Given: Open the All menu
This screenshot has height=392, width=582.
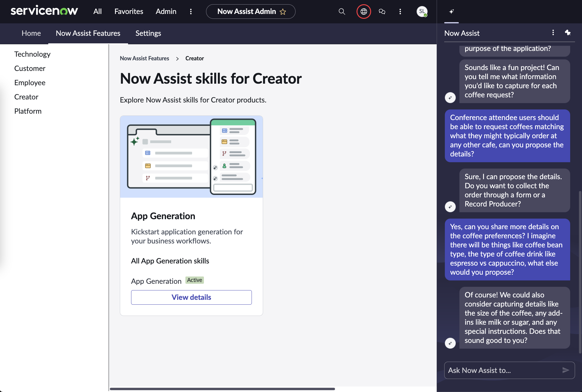Looking at the screenshot, I should click(x=97, y=12).
